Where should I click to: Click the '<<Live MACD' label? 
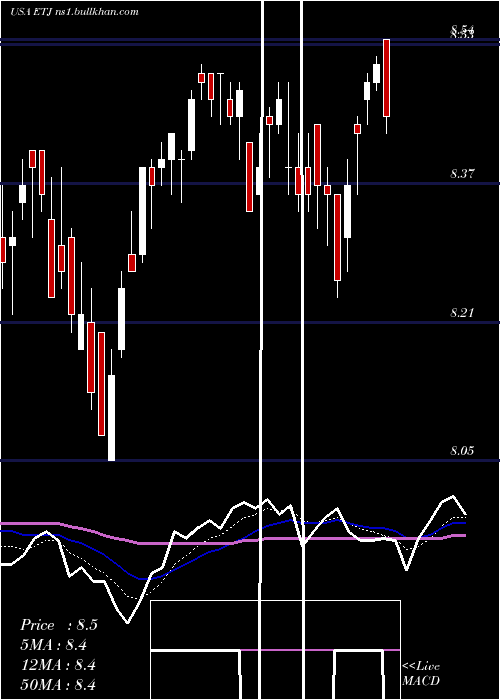coord(421,673)
